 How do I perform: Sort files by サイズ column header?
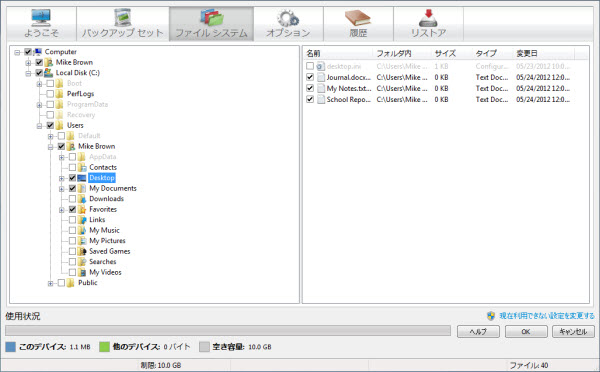coord(451,54)
